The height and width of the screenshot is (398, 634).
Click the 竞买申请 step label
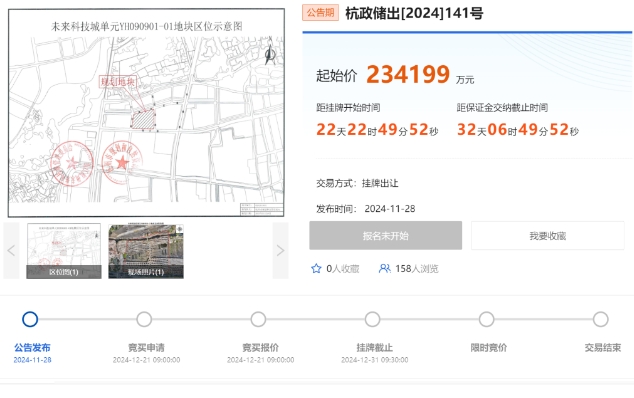[146, 347]
